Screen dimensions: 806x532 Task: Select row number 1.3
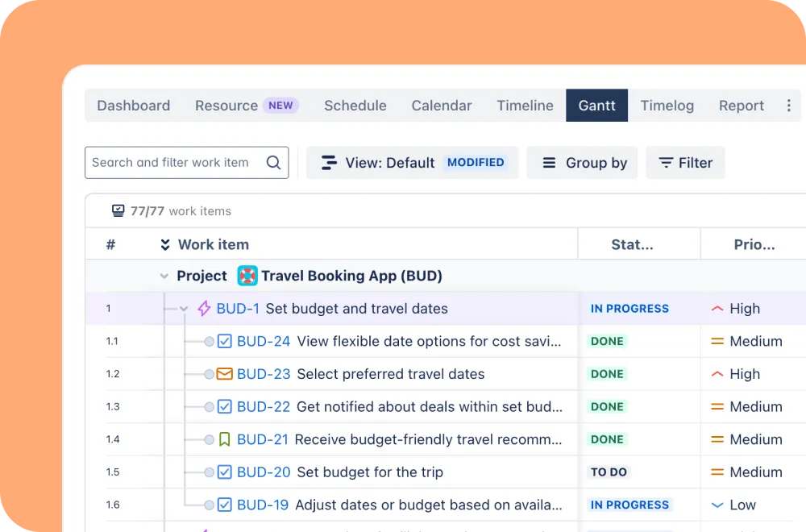(x=113, y=406)
